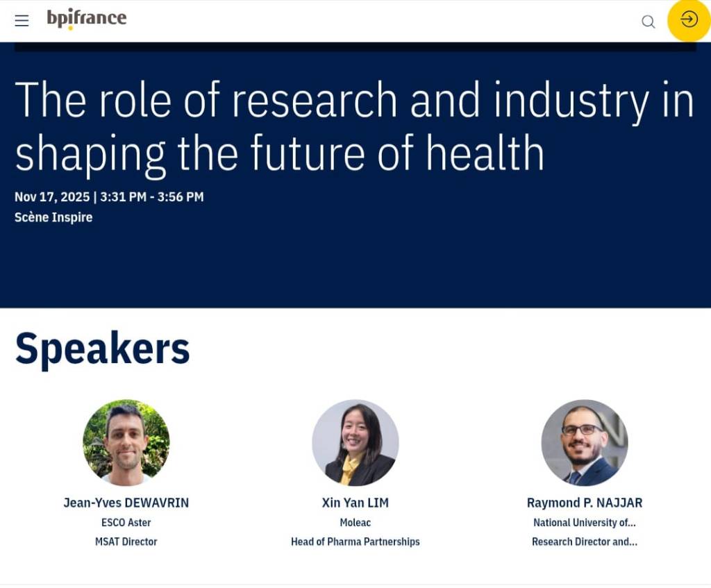Open the hamburger navigation menu

pyautogui.click(x=22, y=21)
